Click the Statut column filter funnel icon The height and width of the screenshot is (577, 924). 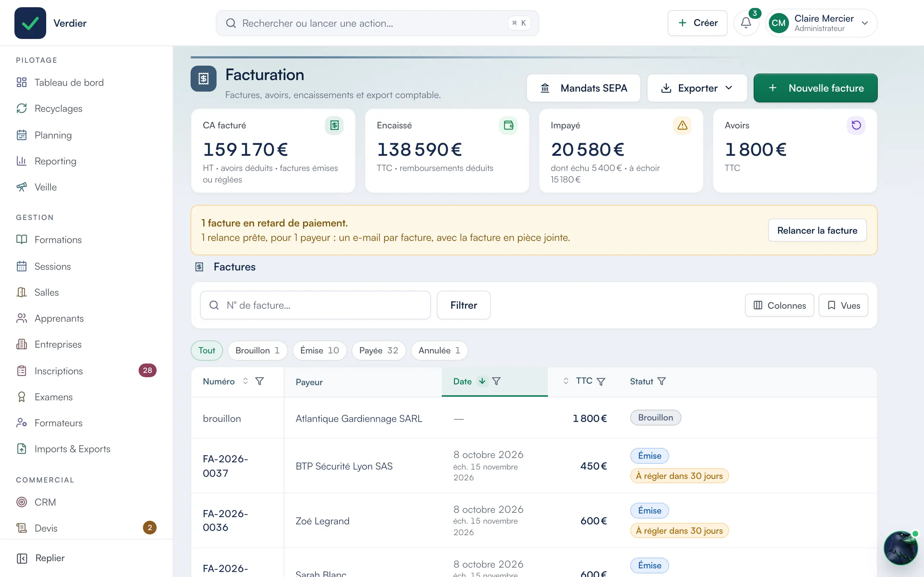662,381
